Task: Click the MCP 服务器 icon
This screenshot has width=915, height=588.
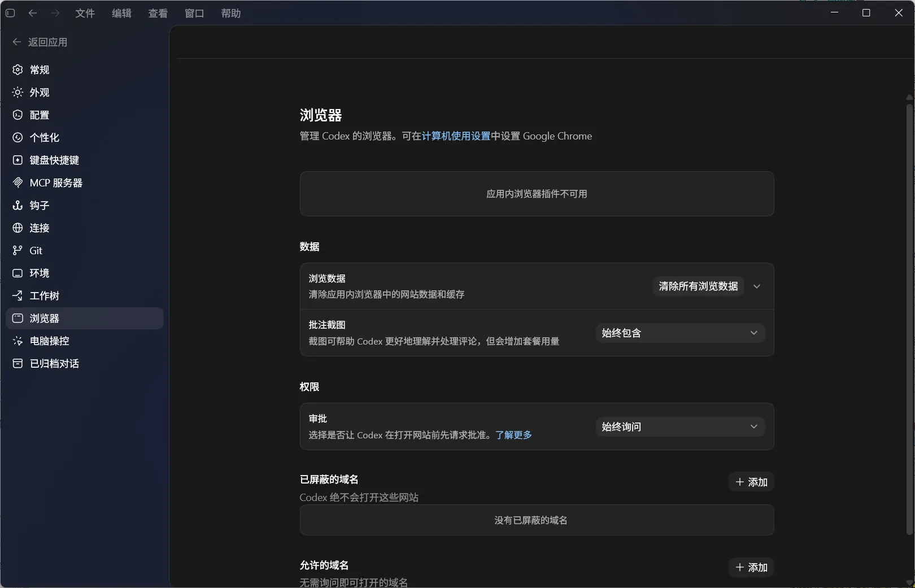Action: pyautogui.click(x=18, y=182)
